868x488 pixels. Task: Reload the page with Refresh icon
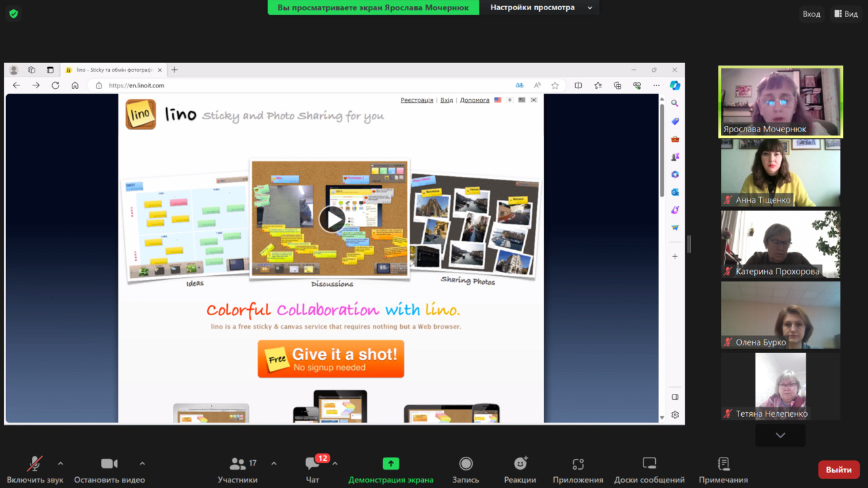[x=56, y=85]
